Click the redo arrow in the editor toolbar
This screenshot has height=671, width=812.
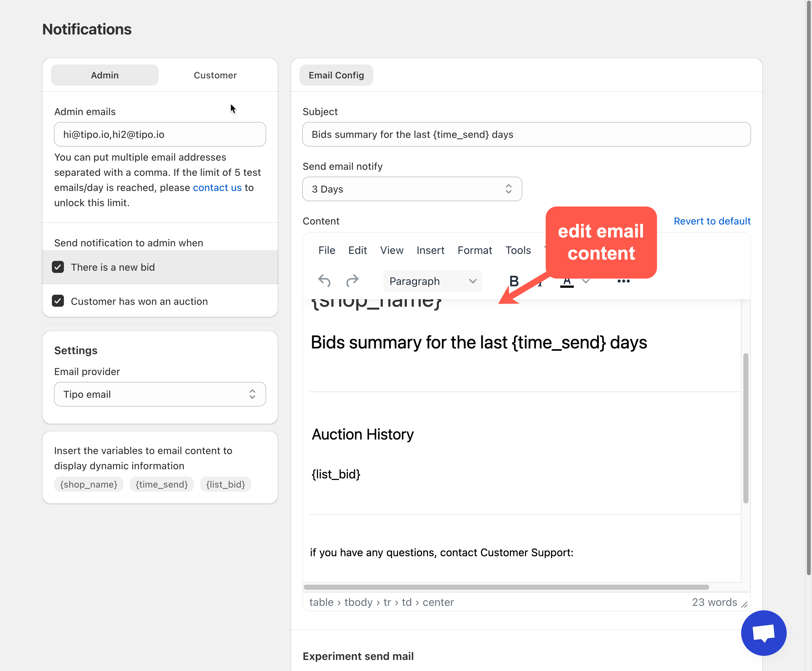(x=352, y=281)
